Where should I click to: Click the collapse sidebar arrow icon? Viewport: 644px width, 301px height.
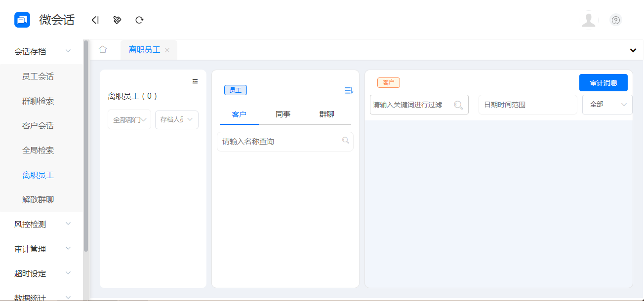tap(94, 20)
